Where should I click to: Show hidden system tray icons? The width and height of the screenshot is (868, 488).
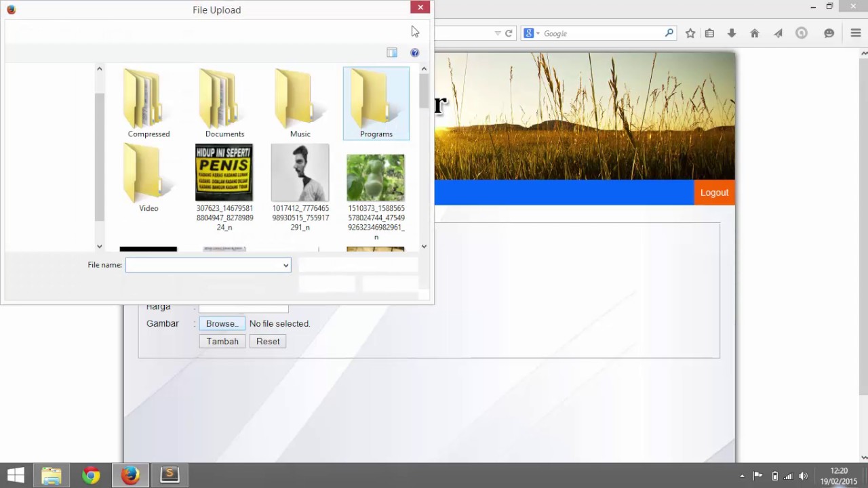742,476
